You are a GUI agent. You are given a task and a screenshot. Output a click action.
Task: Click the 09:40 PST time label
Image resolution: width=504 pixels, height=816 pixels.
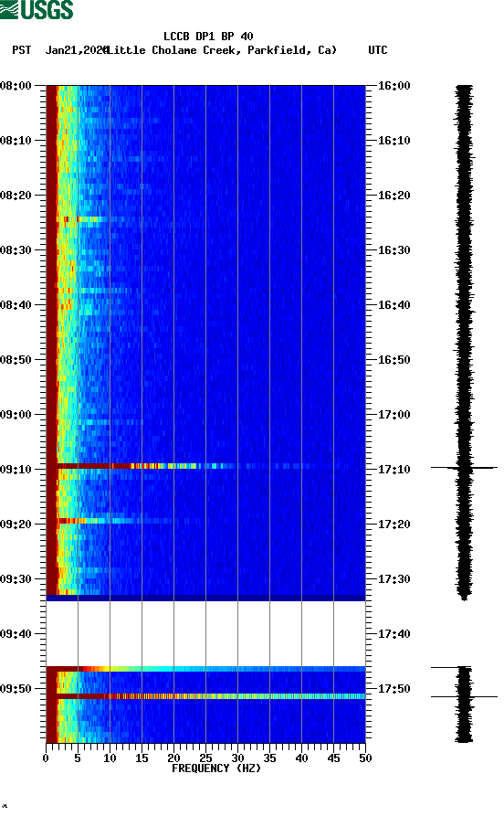[x=16, y=634]
